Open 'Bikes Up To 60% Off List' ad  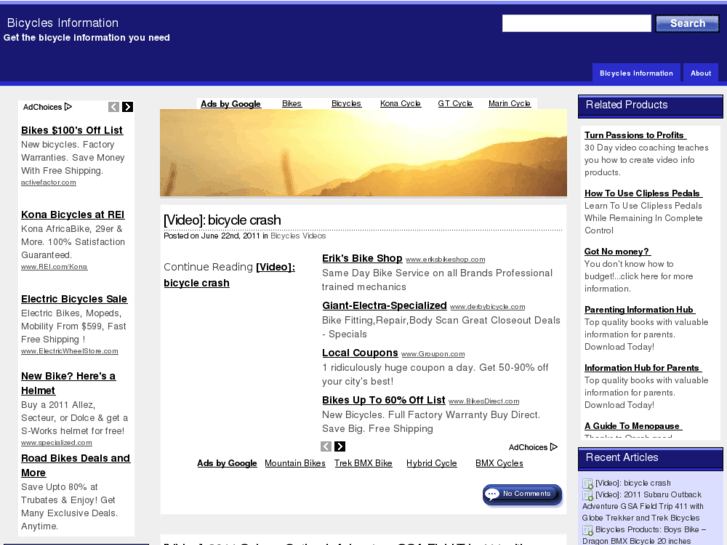pos(383,400)
